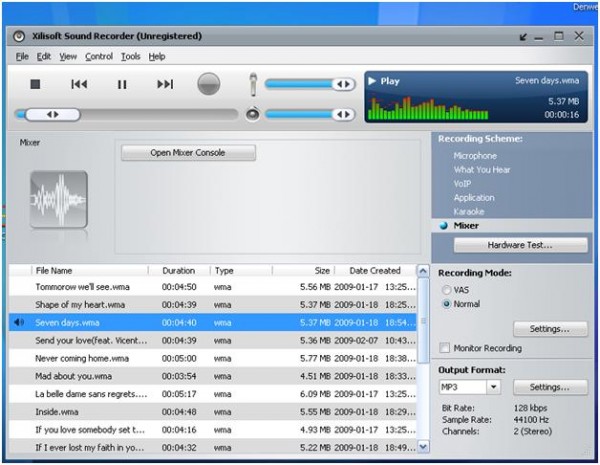
Task: Click the 00:00:16 elapsed time display
Action: (x=562, y=114)
